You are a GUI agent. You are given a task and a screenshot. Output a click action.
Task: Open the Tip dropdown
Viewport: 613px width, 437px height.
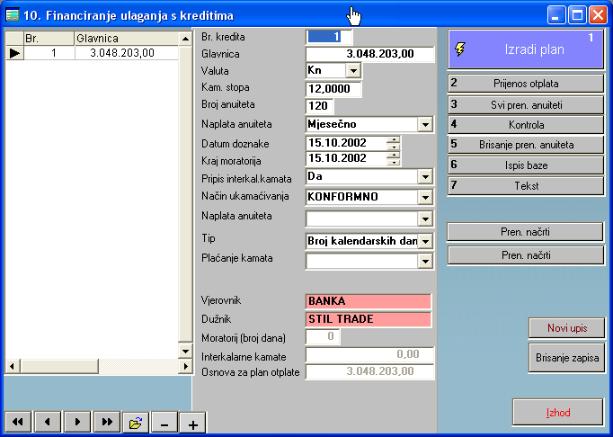coord(425,241)
